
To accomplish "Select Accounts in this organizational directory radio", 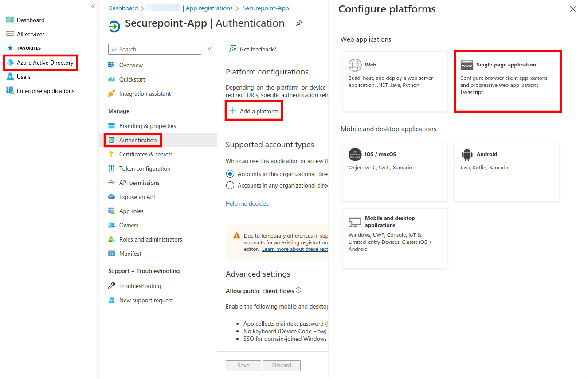I will coord(230,174).
